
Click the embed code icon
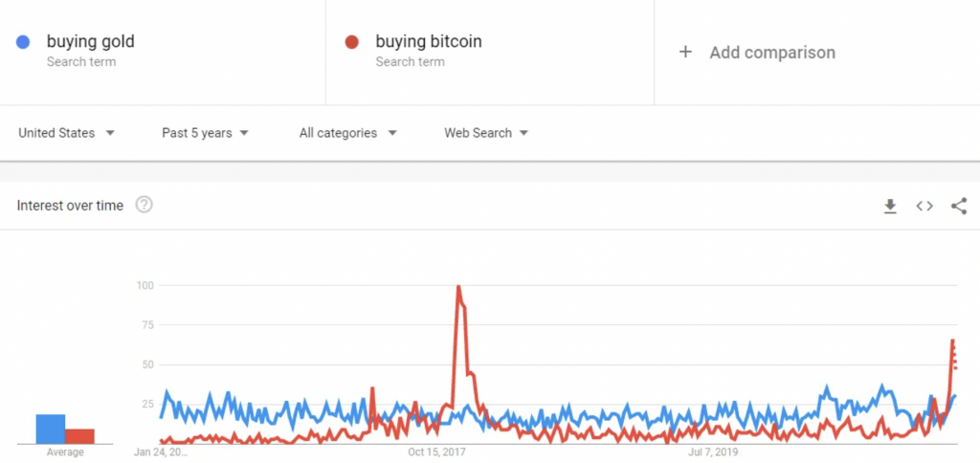(x=924, y=206)
